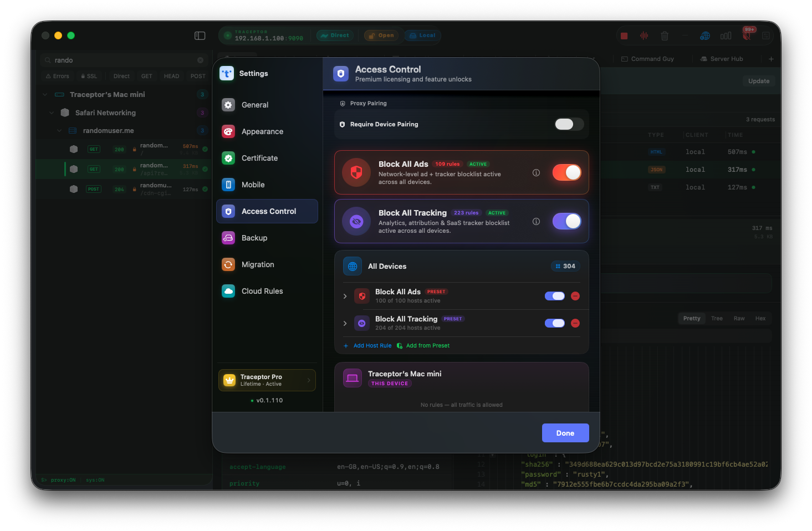This screenshot has width=812, height=531.
Task: Toggle the SSL filter in main window
Action: (x=89, y=76)
